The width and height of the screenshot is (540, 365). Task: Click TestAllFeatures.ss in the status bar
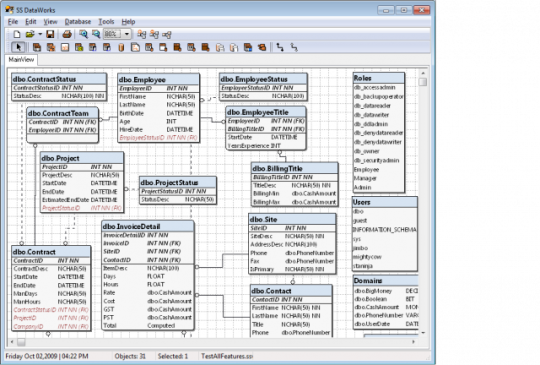tap(227, 356)
